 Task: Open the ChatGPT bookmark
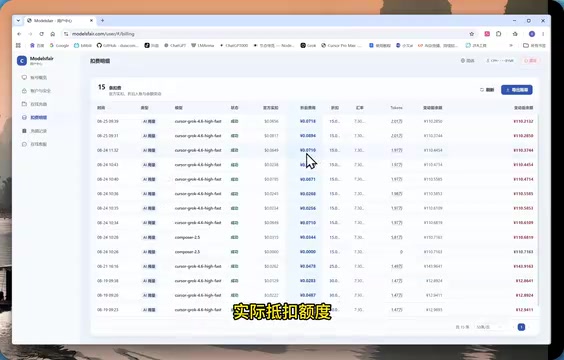click(x=175, y=45)
